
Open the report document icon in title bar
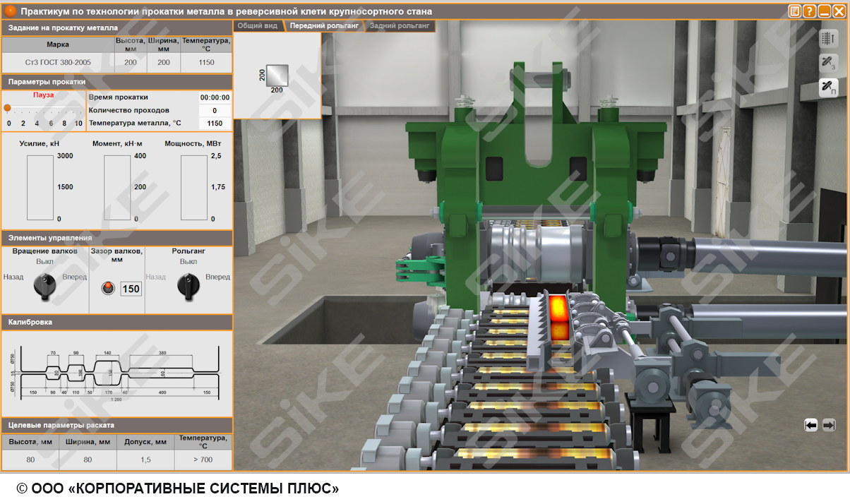point(794,11)
